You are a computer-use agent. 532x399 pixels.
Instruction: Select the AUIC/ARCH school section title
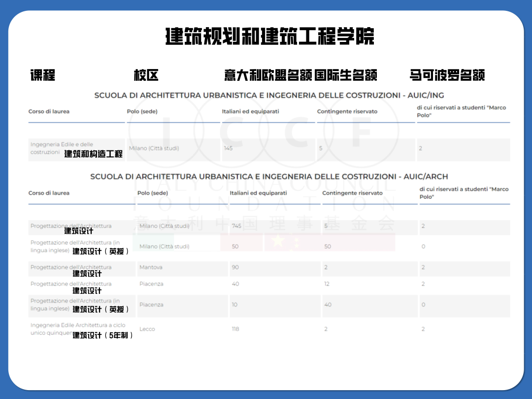tap(269, 177)
